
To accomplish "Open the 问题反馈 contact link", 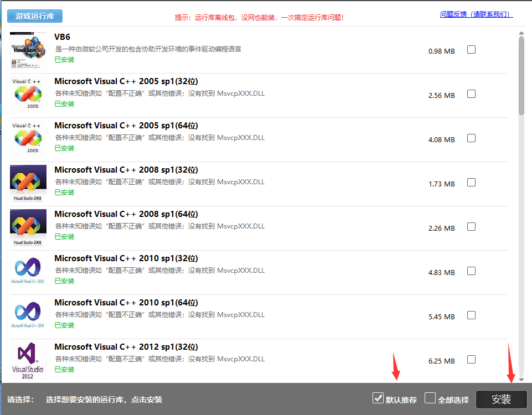I will 476,14.
